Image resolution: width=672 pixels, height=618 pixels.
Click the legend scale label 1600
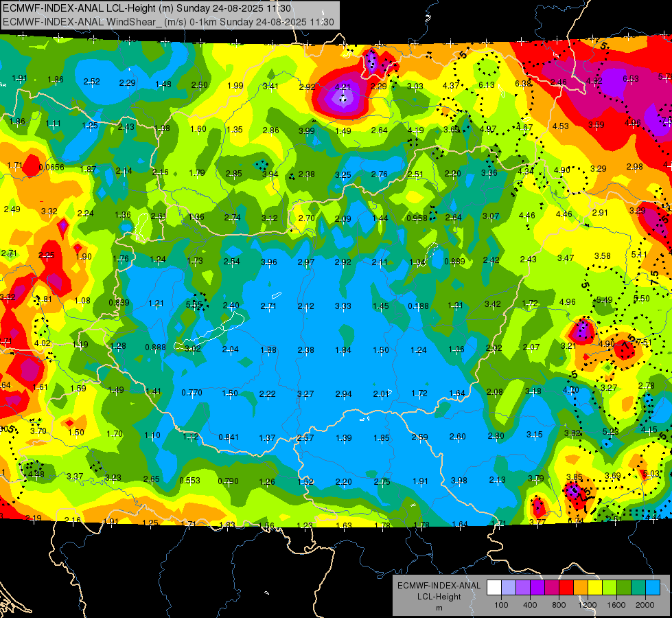pos(616,605)
